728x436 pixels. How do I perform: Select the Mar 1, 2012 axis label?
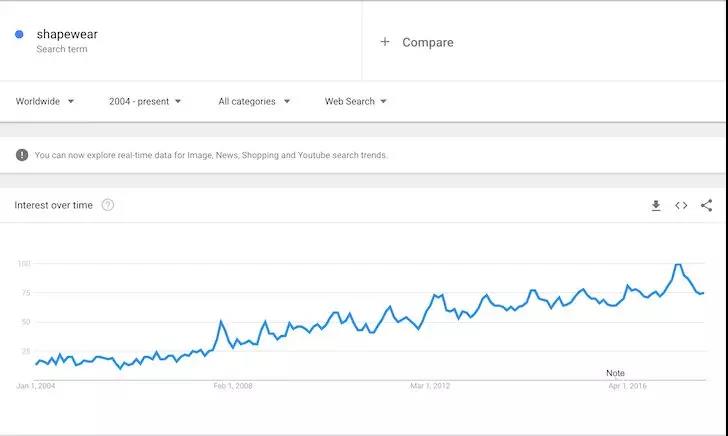[430, 386]
